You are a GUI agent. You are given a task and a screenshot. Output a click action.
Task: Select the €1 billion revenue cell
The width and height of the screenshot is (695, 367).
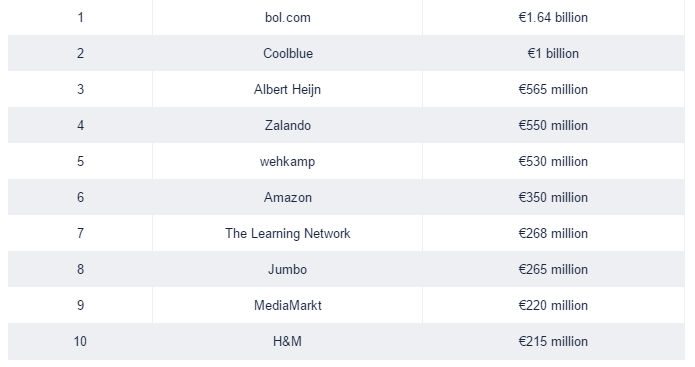553,53
